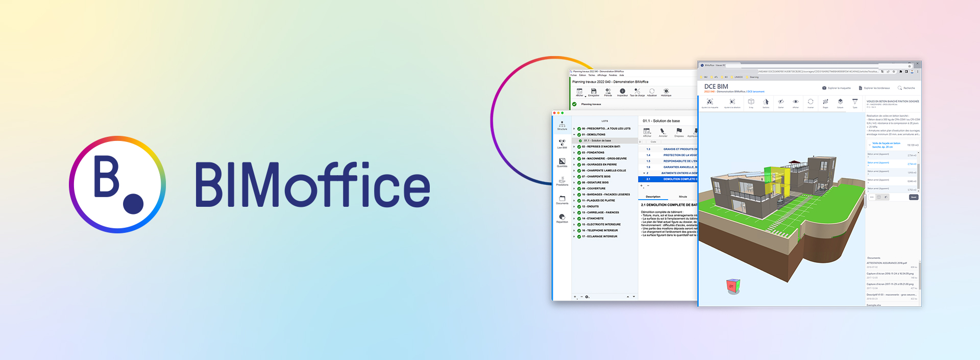The width and height of the screenshot is (980, 360).
Task: Click the quantities list scrollbar in the viewer
Action: (918, 176)
